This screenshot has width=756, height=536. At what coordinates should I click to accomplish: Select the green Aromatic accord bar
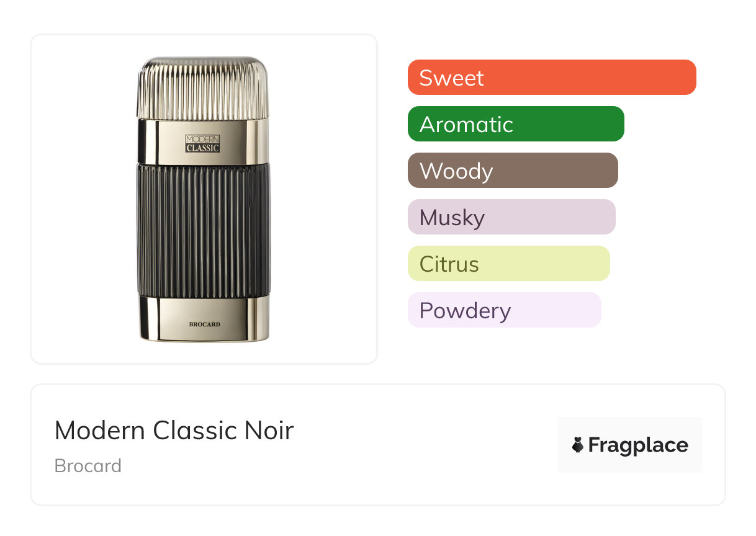(515, 124)
